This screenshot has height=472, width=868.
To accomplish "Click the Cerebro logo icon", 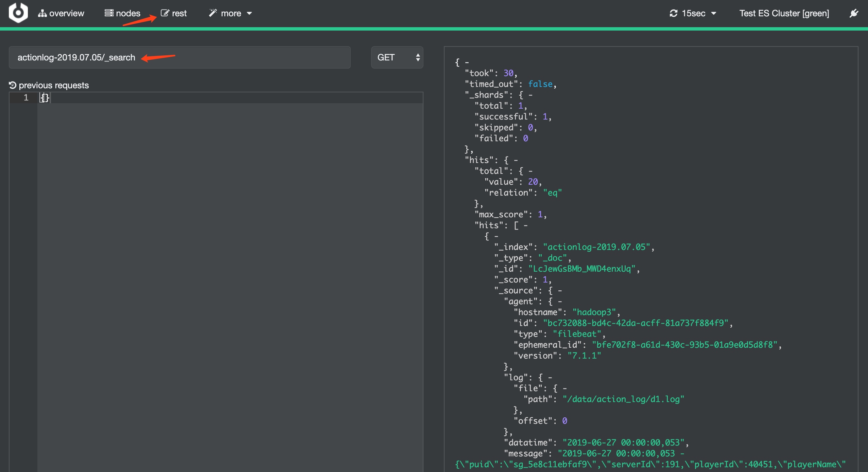I will click(18, 13).
